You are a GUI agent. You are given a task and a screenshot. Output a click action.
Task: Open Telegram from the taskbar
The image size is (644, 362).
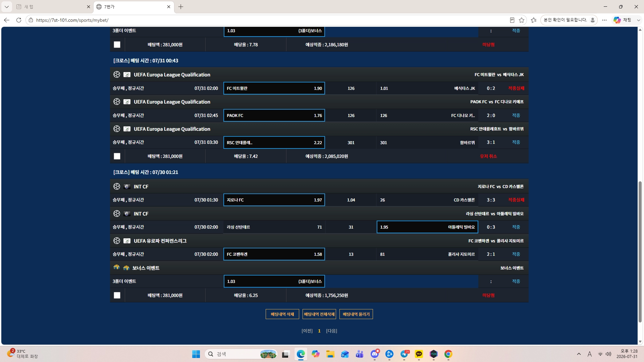coord(404,354)
